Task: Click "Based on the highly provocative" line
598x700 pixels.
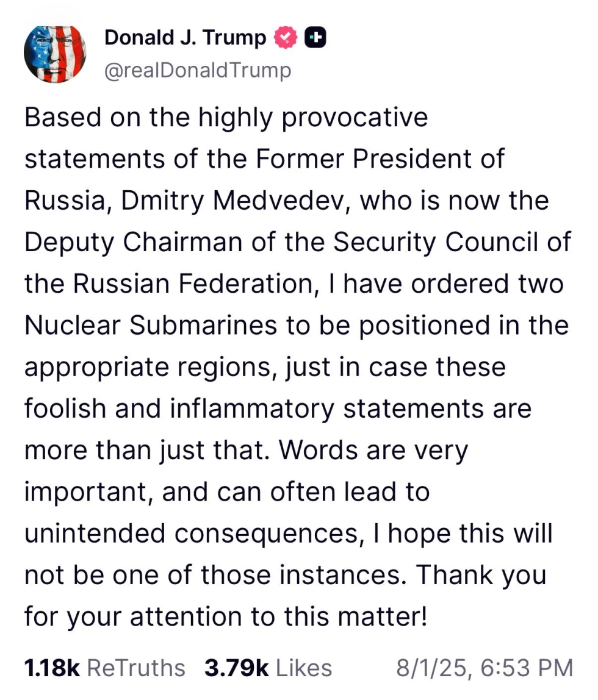Action: pyautogui.click(x=226, y=118)
